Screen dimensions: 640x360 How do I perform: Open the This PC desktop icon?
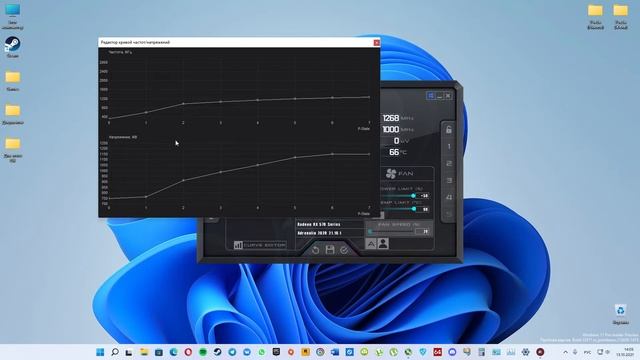13,17
